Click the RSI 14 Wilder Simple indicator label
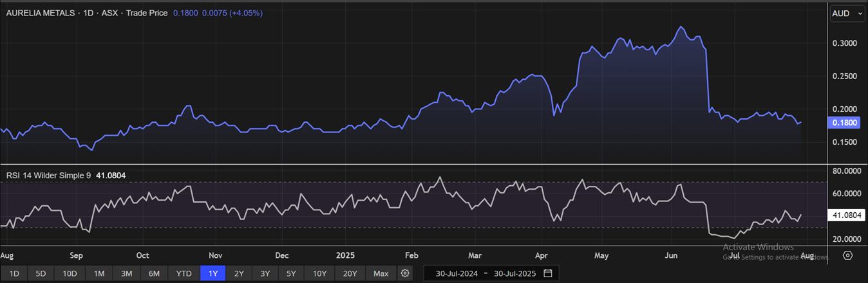This screenshot has width=868, height=283. tap(49, 174)
